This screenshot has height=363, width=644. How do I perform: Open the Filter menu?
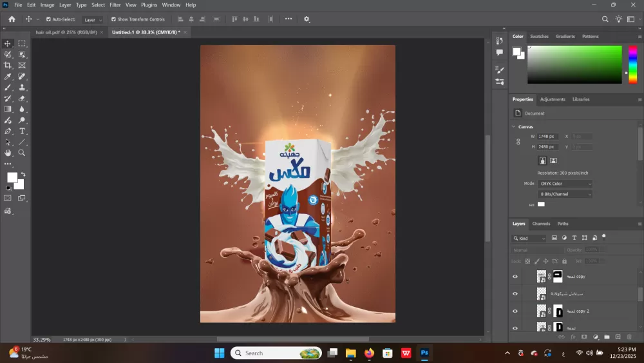click(x=115, y=5)
